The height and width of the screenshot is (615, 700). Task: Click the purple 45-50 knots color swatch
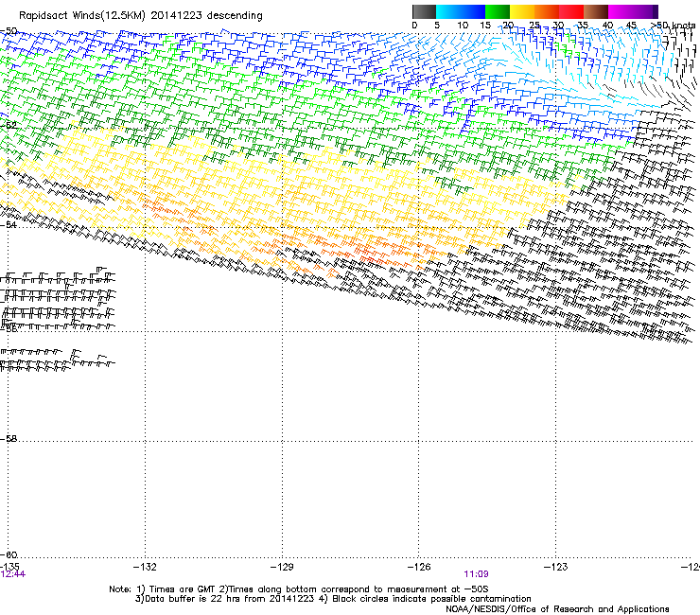coord(645,11)
